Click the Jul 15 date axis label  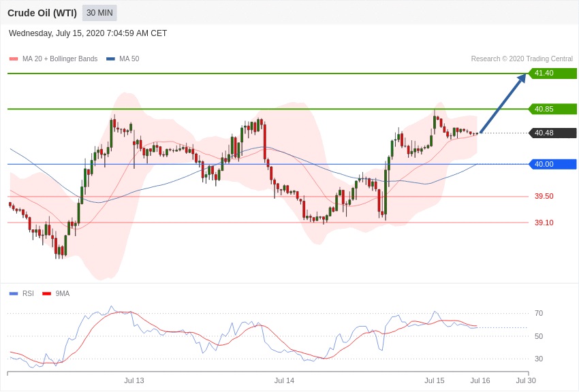tap(435, 380)
